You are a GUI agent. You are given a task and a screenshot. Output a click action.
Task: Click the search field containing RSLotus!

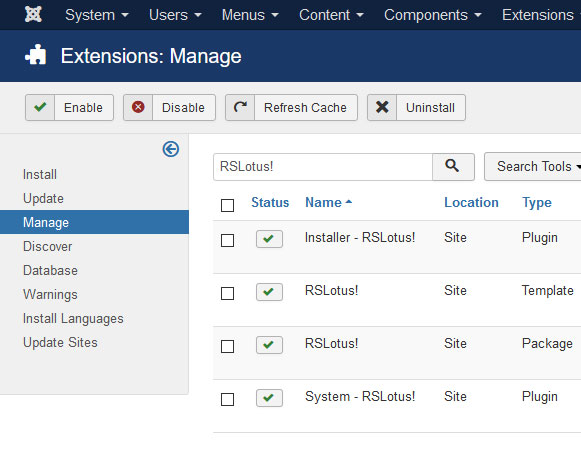[323, 167]
